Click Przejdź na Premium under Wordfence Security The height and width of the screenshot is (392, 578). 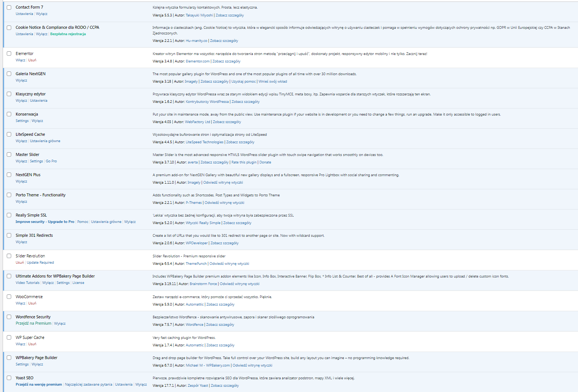[x=33, y=324]
